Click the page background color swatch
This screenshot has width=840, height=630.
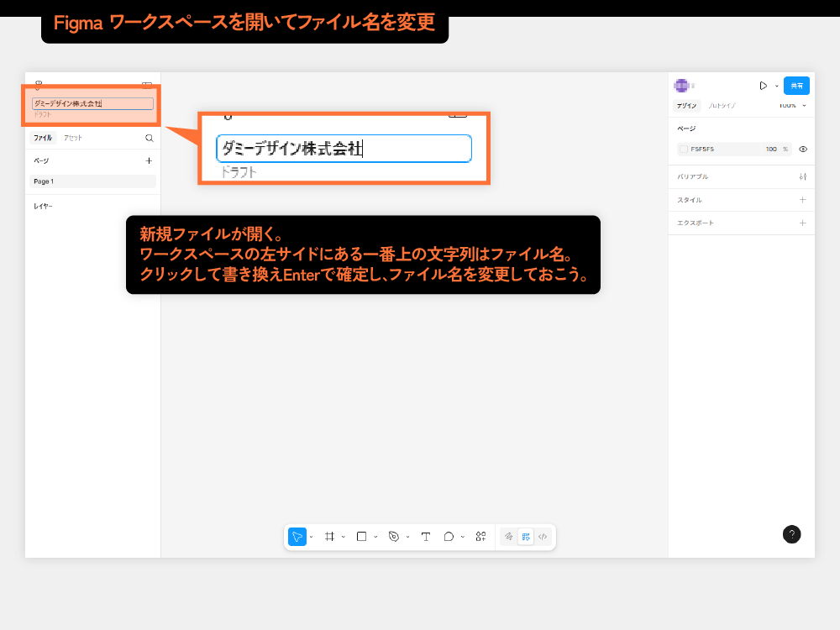(684, 150)
